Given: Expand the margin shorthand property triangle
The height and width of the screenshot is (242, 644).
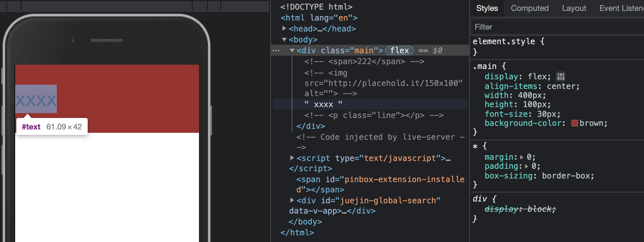Looking at the screenshot, I should click(522, 157).
